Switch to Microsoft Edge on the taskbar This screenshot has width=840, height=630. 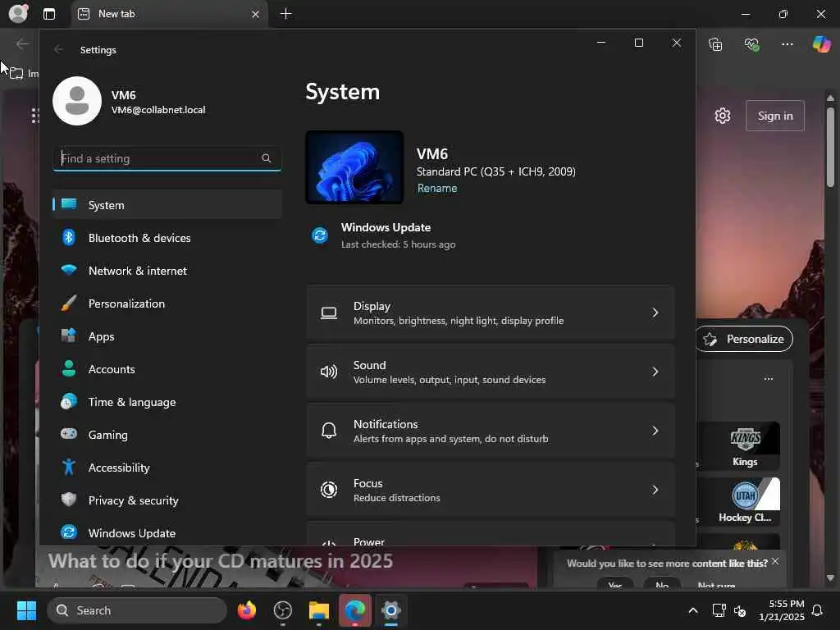click(354, 610)
